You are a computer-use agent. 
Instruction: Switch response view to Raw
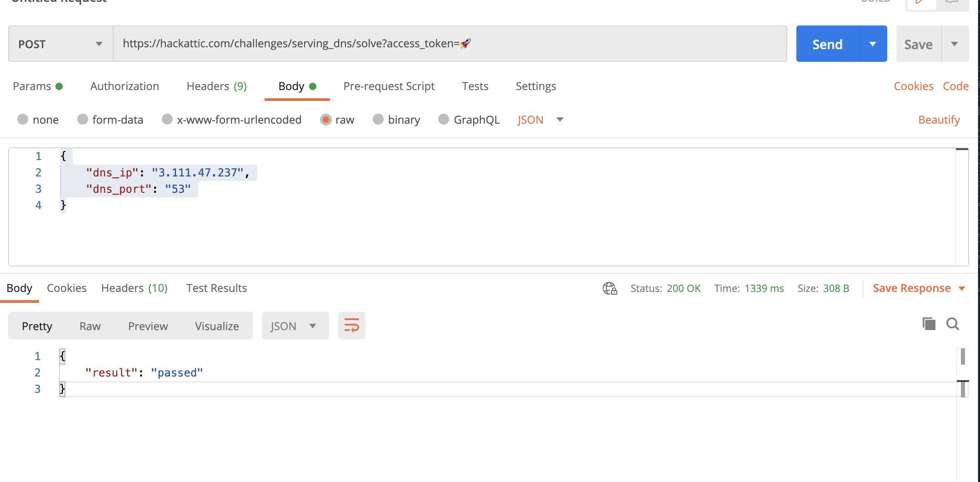90,326
